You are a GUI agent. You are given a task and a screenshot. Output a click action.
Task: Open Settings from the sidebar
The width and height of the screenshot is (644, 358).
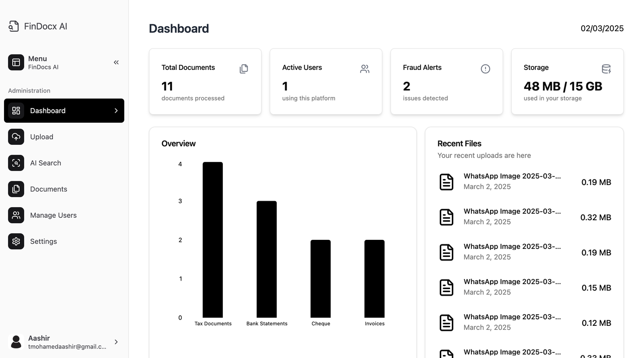(64, 241)
